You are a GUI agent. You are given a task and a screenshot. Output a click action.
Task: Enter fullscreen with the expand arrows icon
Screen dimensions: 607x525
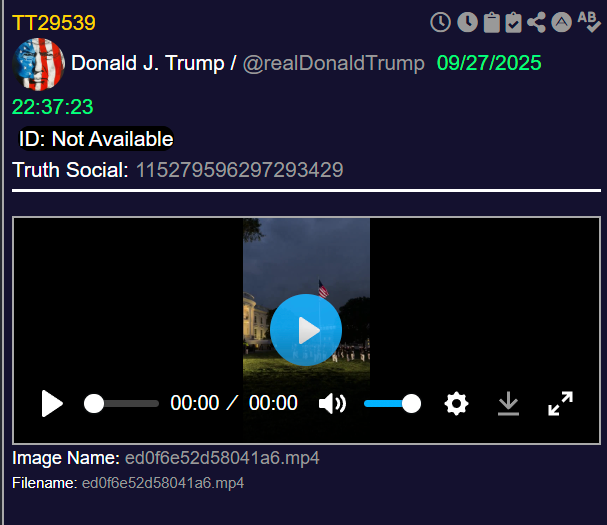[x=561, y=403]
